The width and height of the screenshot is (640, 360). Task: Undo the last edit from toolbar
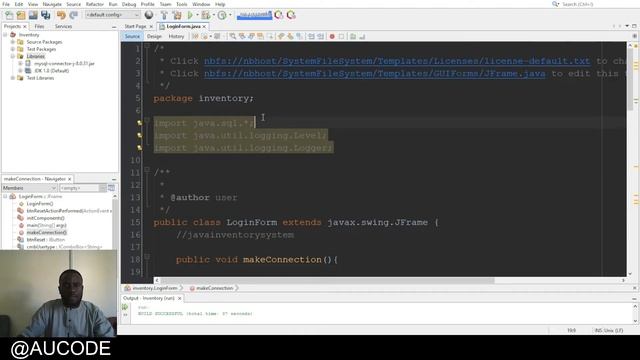point(61,15)
